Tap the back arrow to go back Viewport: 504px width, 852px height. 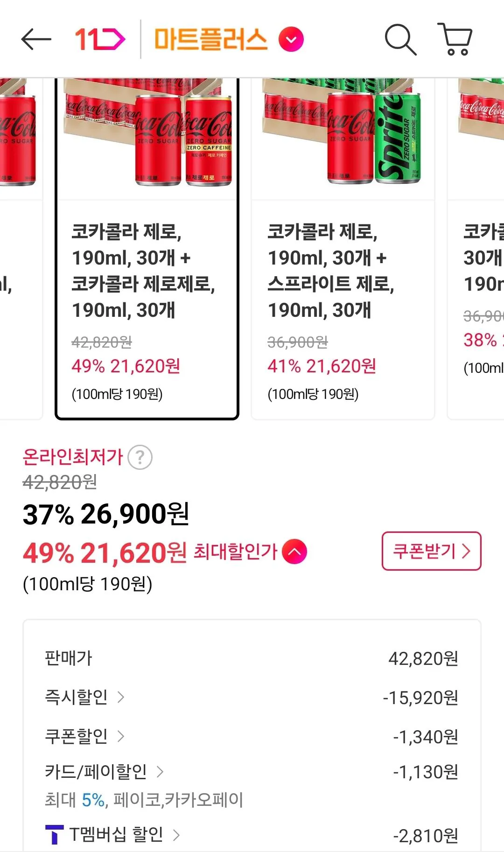[36, 40]
